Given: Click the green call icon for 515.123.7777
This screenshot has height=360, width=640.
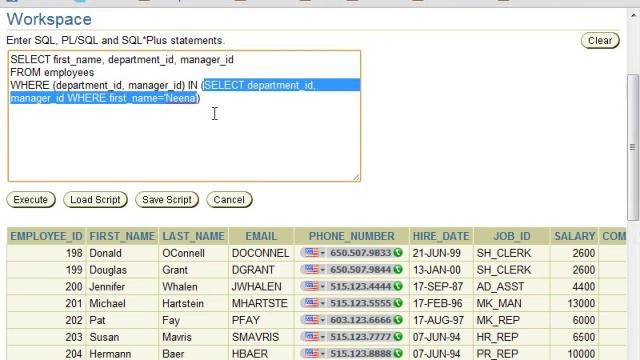Looking at the screenshot, I should click(398, 336).
